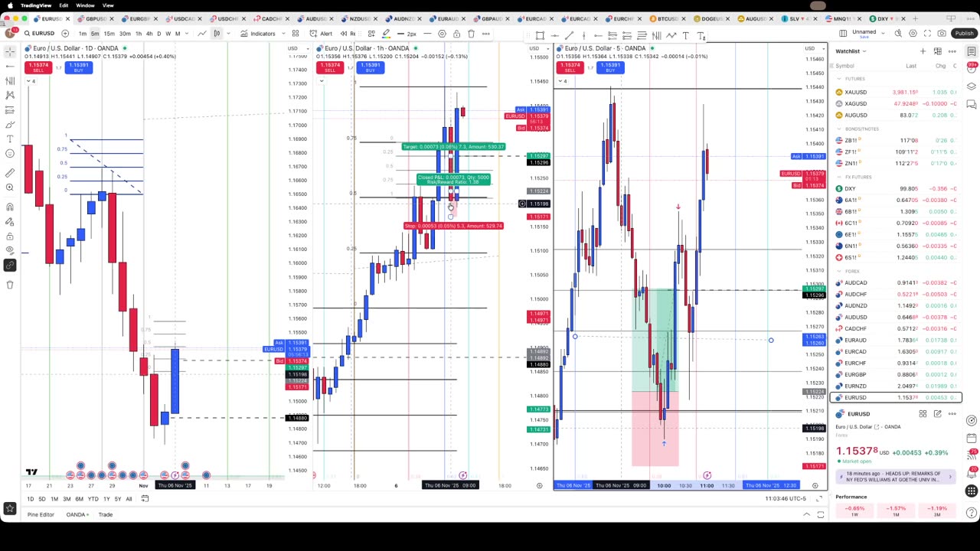Expand the Watchlist dropdown
The height and width of the screenshot is (551, 980).
pyautogui.click(x=851, y=51)
